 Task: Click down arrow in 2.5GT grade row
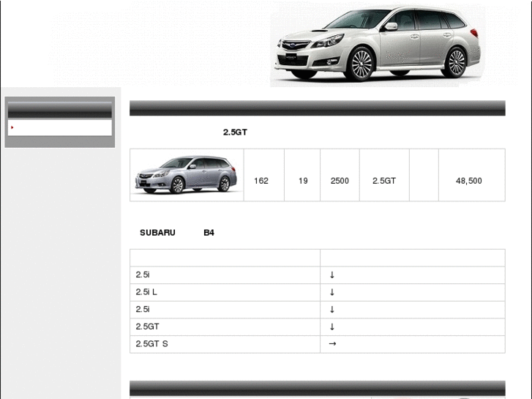(332, 327)
